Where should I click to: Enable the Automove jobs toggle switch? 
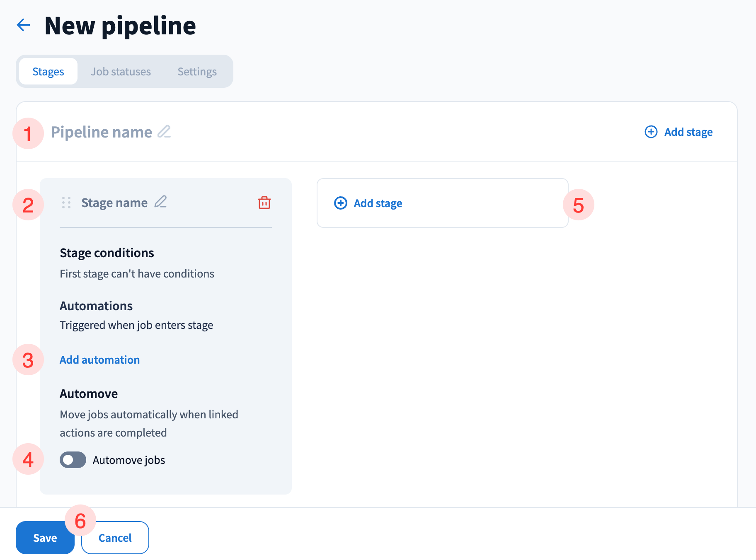point(73,460)
